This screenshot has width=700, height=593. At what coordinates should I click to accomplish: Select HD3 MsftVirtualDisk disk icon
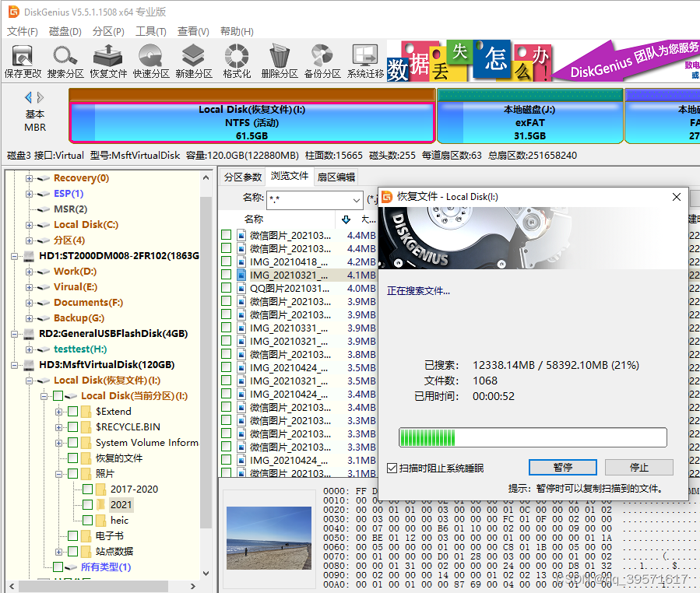click(x=29, y=365)
